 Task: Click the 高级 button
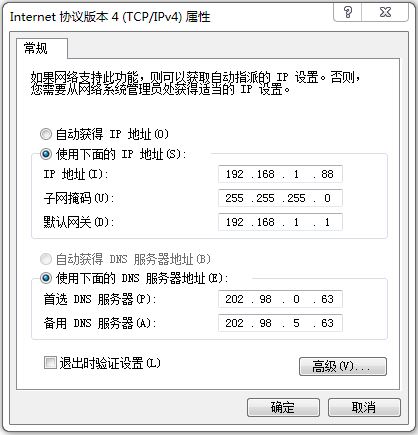(343, 367)
